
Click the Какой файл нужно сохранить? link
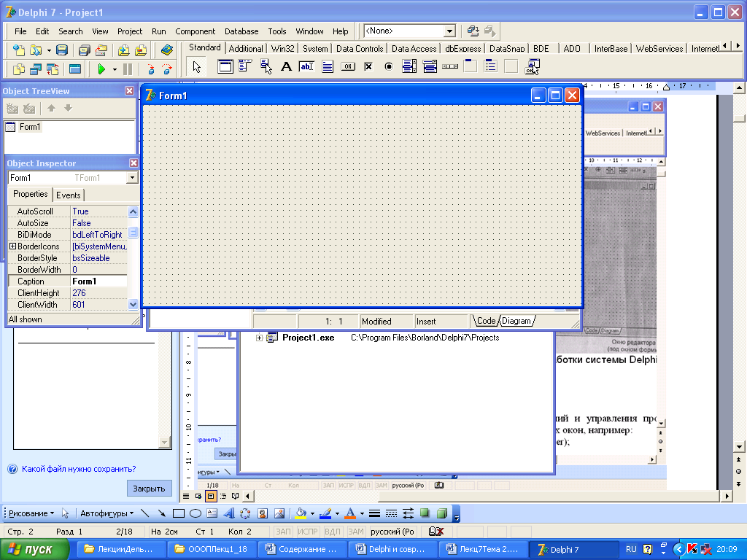click(x=79, y=470)
